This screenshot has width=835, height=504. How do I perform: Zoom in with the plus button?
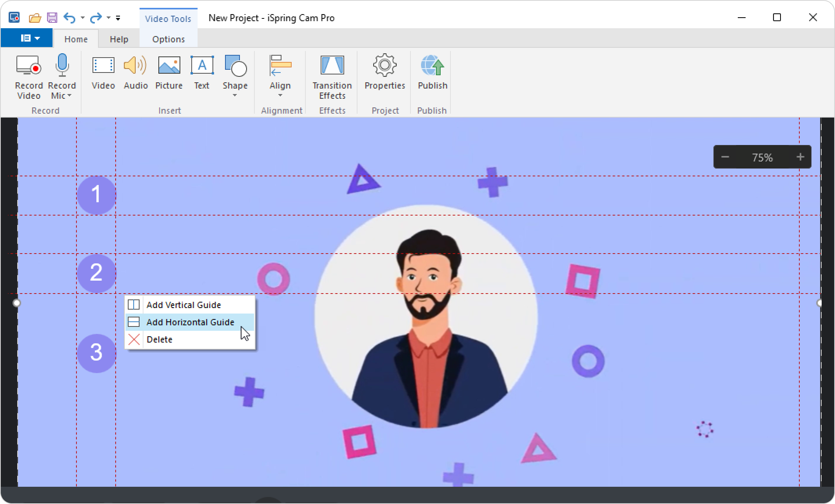(800, 157)
